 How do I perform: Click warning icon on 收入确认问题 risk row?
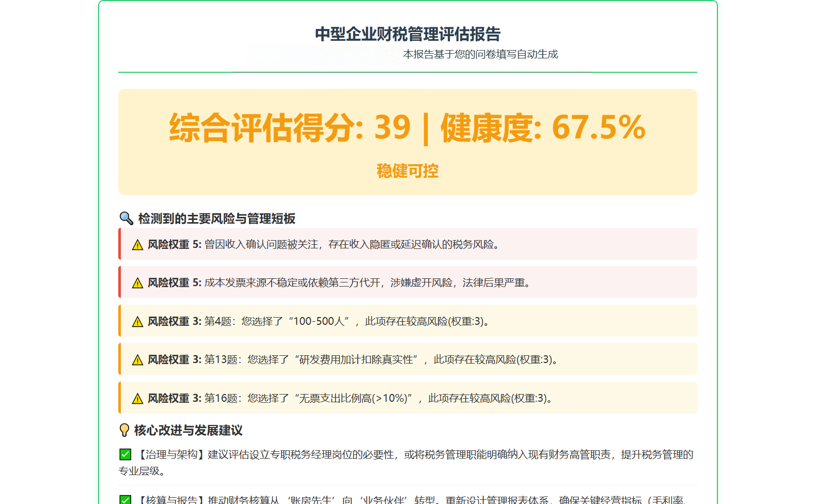tap(137, 245)
